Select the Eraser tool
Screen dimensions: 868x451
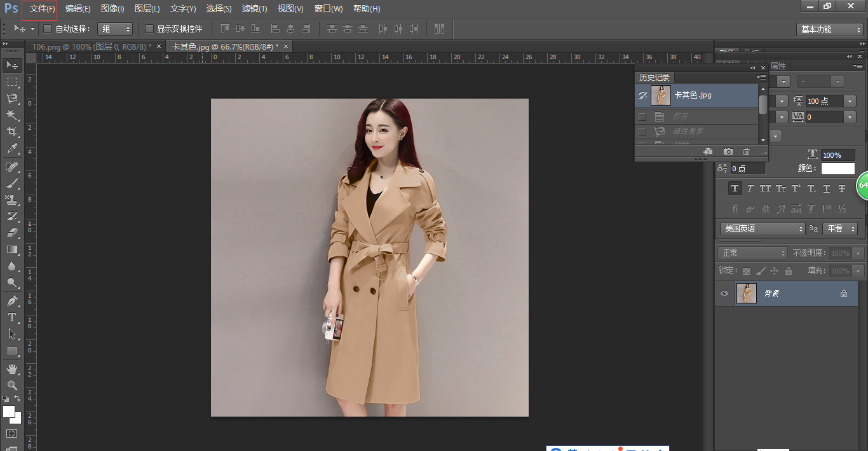coord(11,233)
